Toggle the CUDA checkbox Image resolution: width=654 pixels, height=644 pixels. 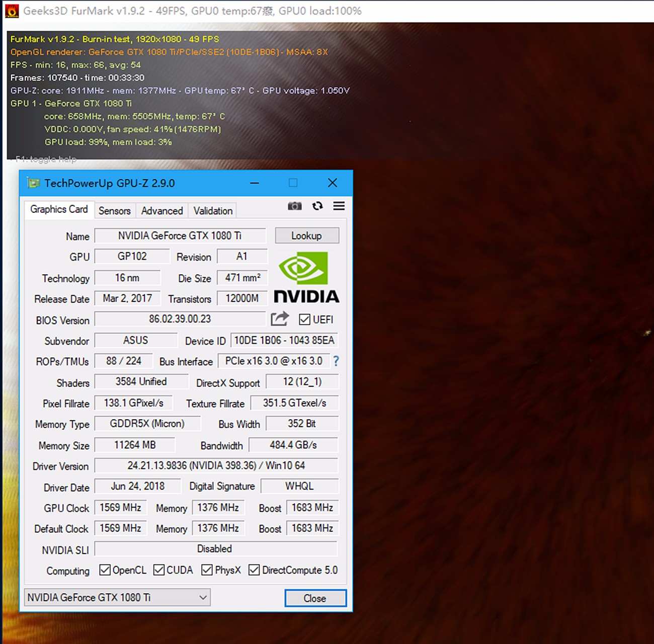pos(159,570)
